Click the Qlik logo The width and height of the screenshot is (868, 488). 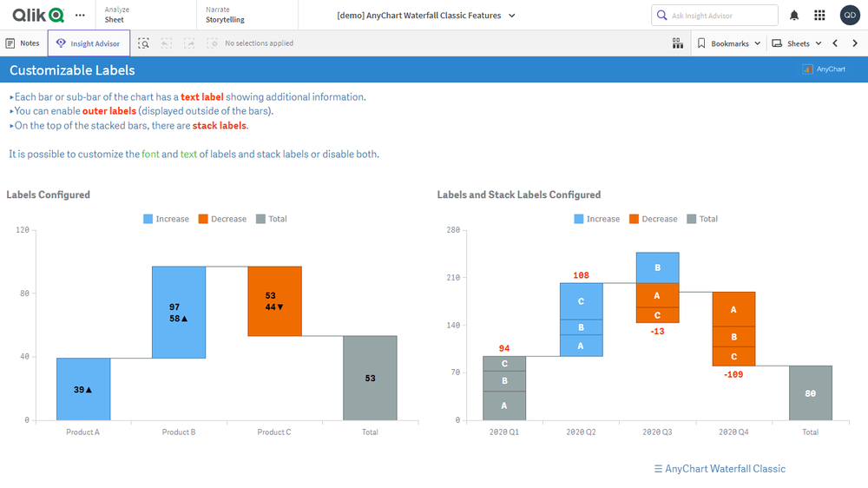38,15
